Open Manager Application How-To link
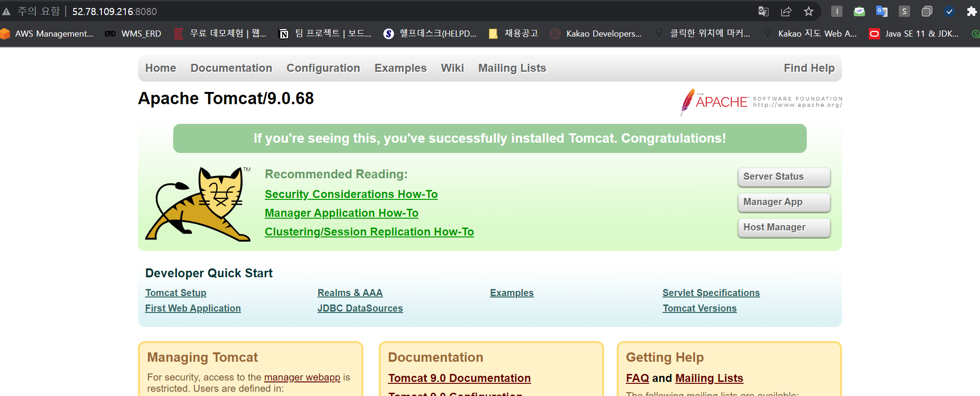 point(342,213)
